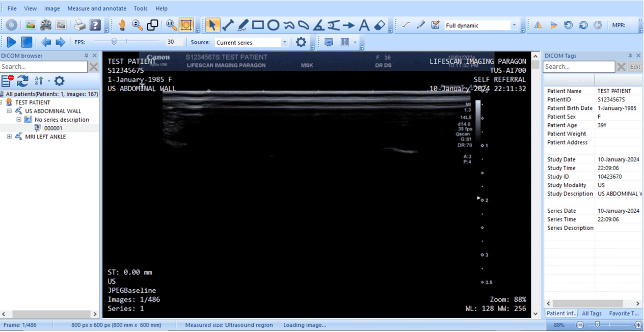Open the CD/DVD disc import icon
Screen dimensions: 644x332
(11, 25)
